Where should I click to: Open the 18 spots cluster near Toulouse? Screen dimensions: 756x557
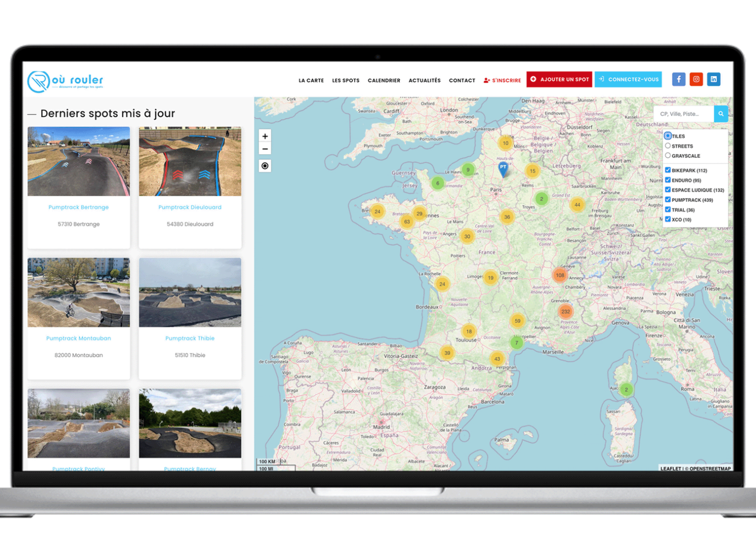(x=469, y=331)
